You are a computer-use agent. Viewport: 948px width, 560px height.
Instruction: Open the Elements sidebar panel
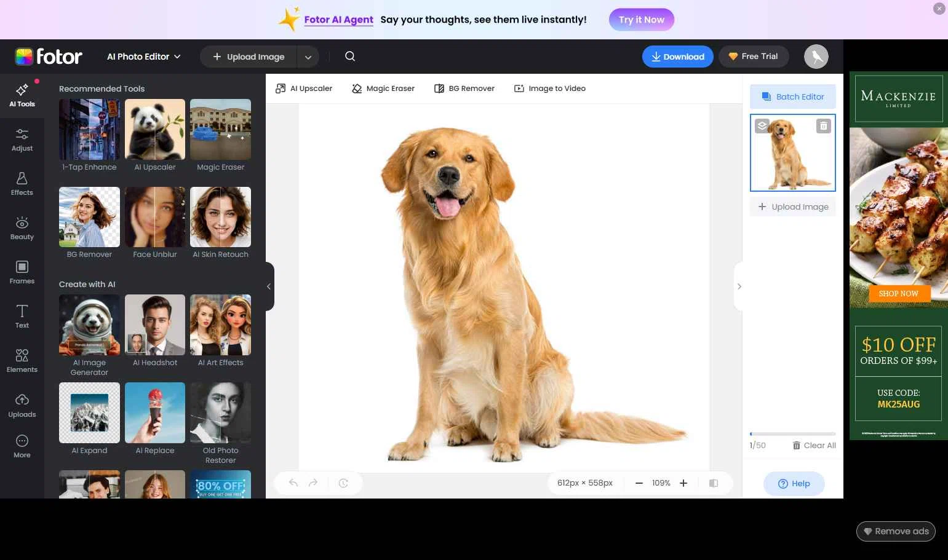(x=22, y=361)
